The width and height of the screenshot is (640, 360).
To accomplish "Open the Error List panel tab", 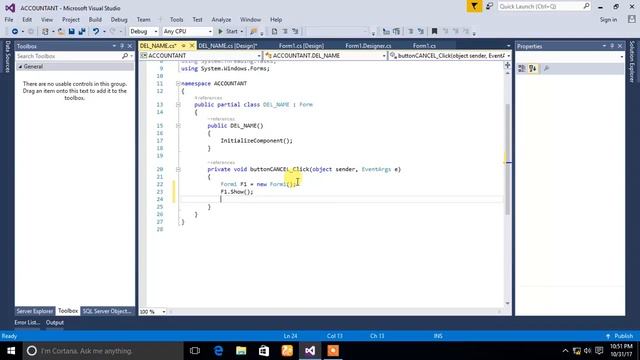I will 27,322.
